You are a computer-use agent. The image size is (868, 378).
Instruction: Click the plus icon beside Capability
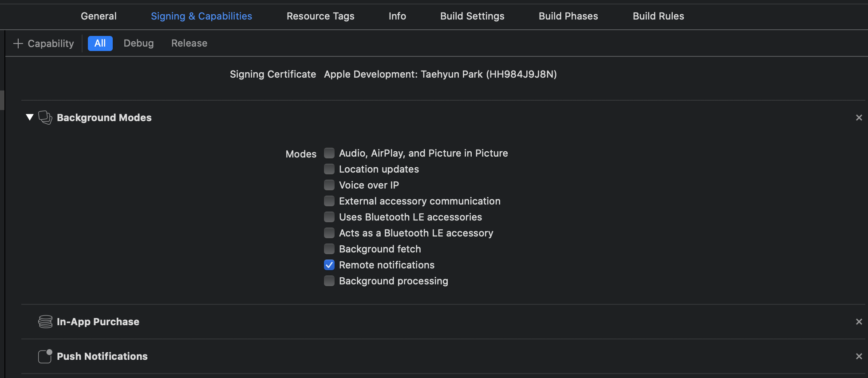tap(18, 43)
